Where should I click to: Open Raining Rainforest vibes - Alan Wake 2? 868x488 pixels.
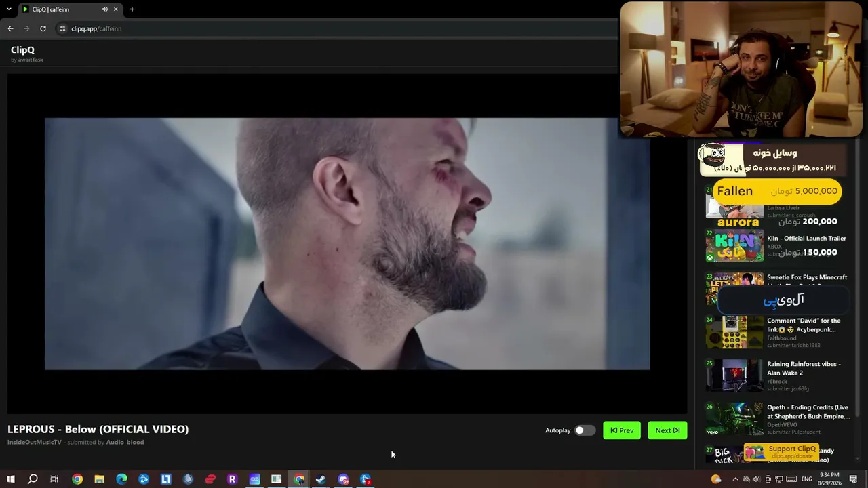point(804,368)
